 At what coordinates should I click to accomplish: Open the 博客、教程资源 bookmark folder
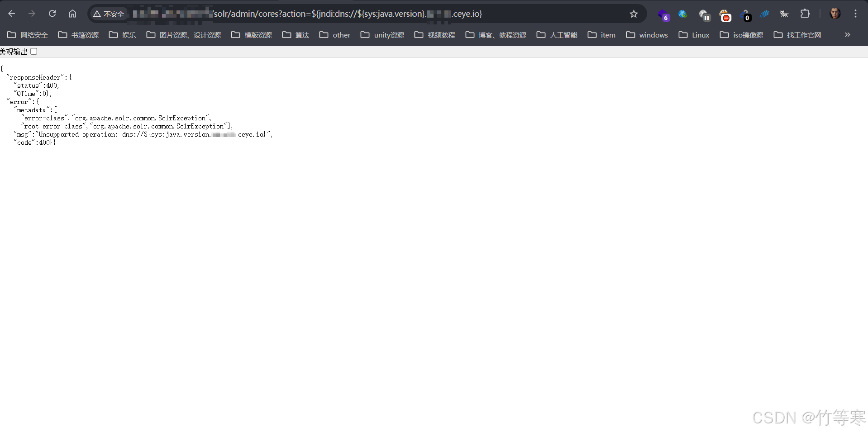[x=496, y=35]
